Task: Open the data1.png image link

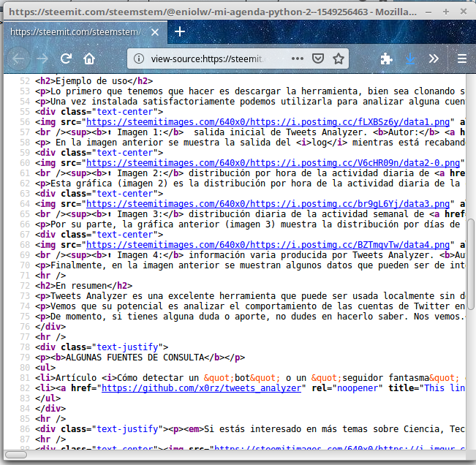Action: (x=268, y=122)
